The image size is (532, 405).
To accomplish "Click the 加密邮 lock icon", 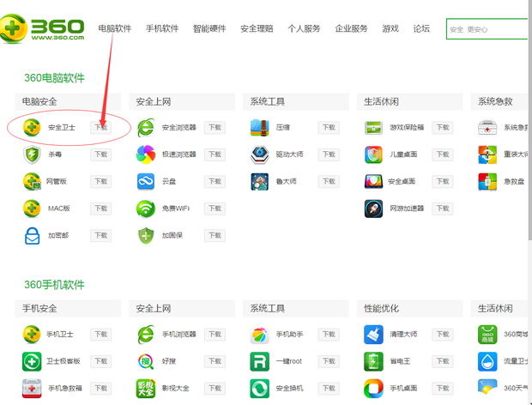I will pyautogui.click(x=33, y=235).
